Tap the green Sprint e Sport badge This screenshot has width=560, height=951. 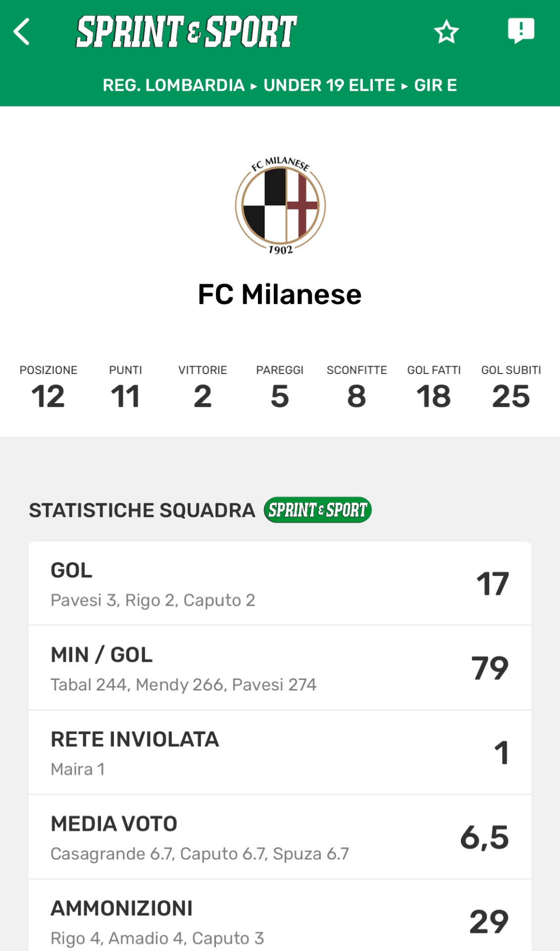317,510
